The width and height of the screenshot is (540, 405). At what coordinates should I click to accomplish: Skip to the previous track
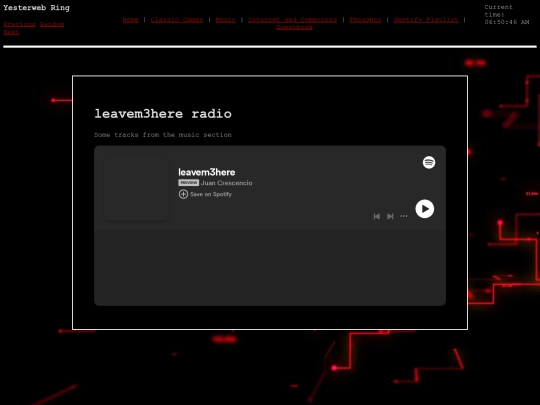(377, 216)
